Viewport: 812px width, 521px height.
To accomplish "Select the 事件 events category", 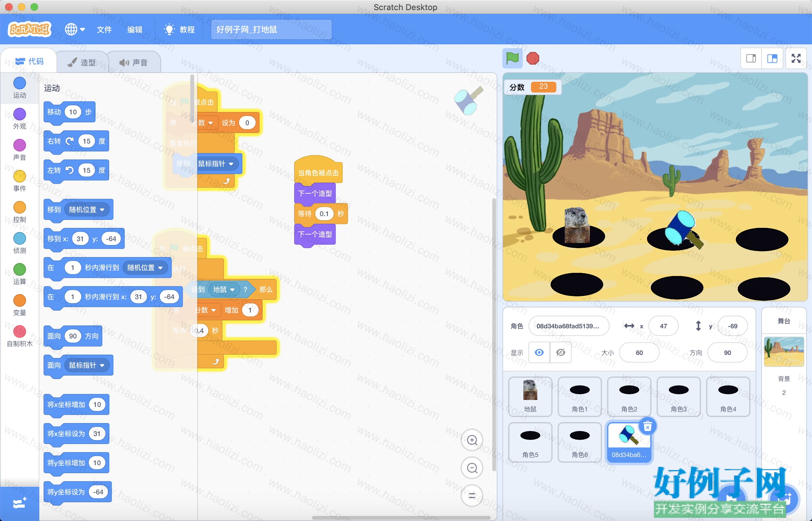I will pos(20,181).
